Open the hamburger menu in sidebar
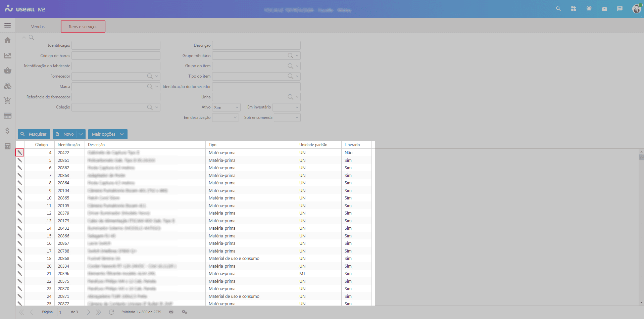 point(7,26)
